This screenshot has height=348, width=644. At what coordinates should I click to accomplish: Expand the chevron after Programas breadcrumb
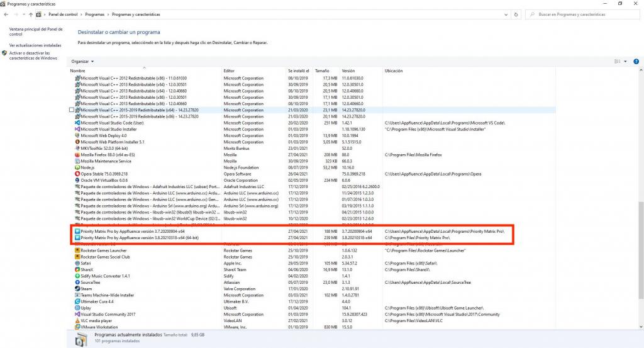[x=108, y=14]
